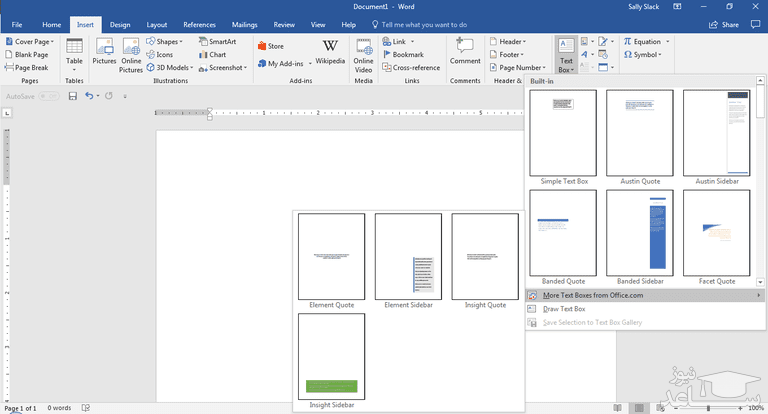This screenshot has width=768, height=414.
Task: Click Share button in title area
Action: pyautogui.click(x=725, y=24)
